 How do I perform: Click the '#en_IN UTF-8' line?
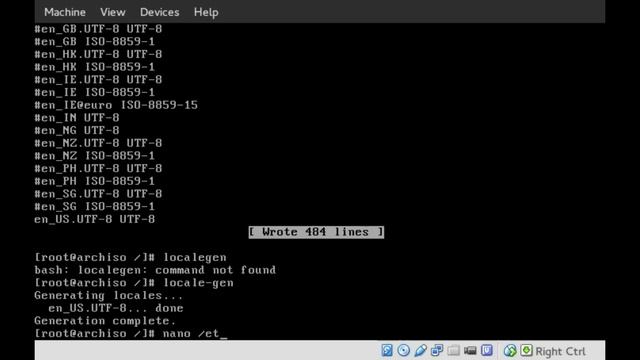(x=77, y=118)
